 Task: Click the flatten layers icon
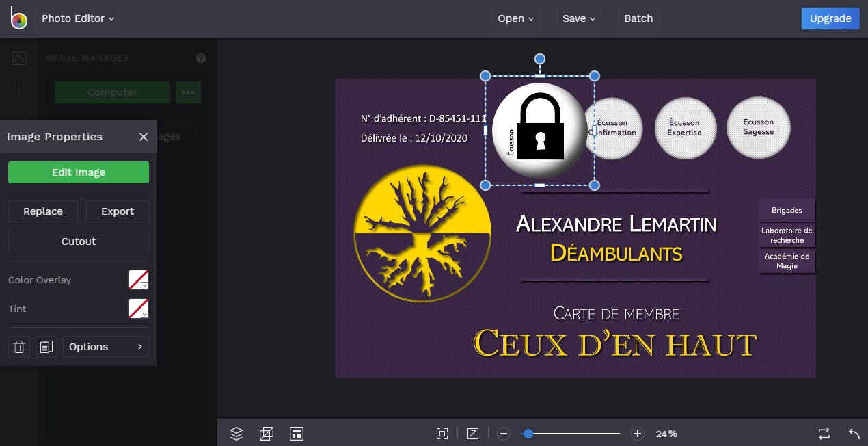(267, 433)
